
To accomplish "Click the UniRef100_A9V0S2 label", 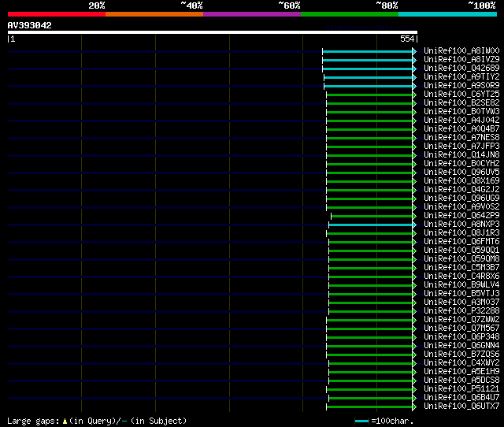I will pyautogui.click(x=461, y=207).
